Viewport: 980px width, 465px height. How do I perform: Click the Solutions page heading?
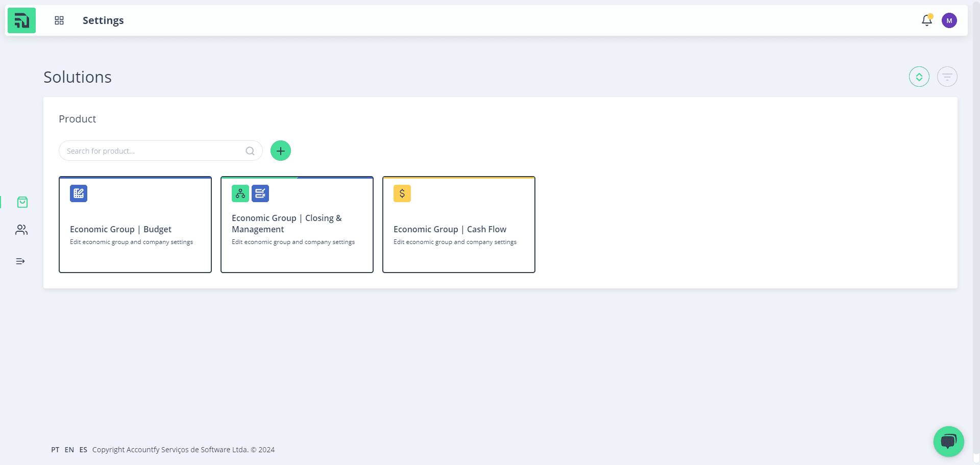(78, 77)
